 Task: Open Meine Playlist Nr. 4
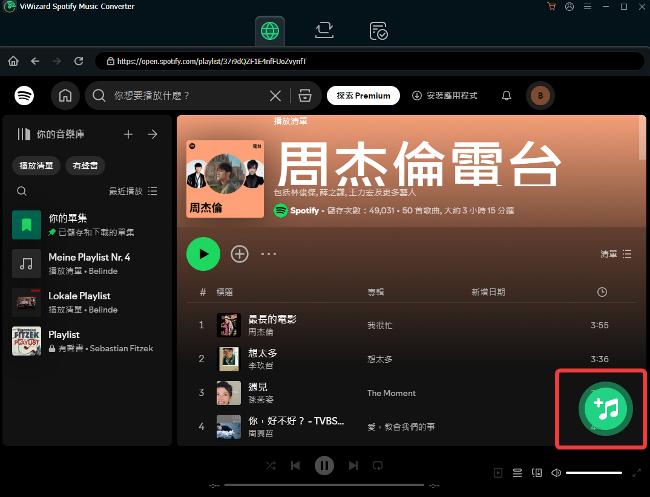86,263
